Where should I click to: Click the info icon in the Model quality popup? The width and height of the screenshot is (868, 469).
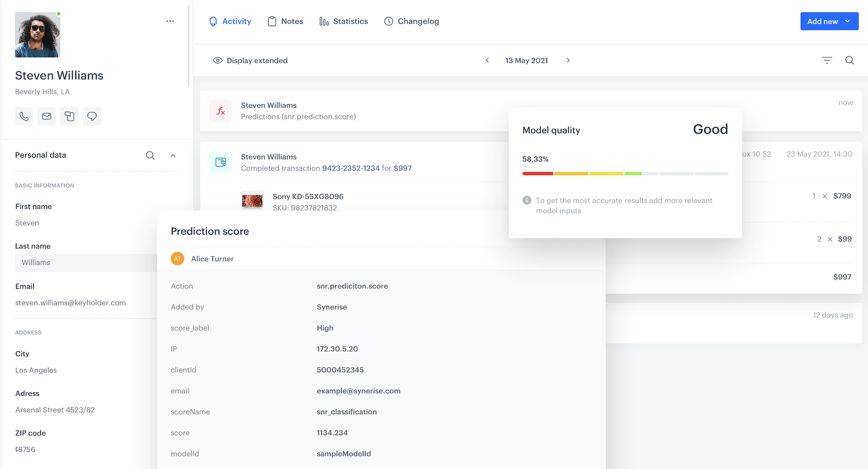click(527, 200)
